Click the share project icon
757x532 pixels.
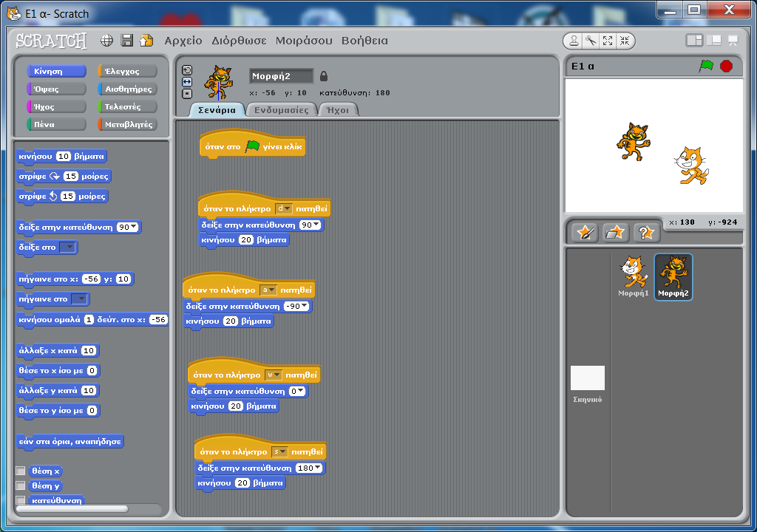tap(146, 41)
